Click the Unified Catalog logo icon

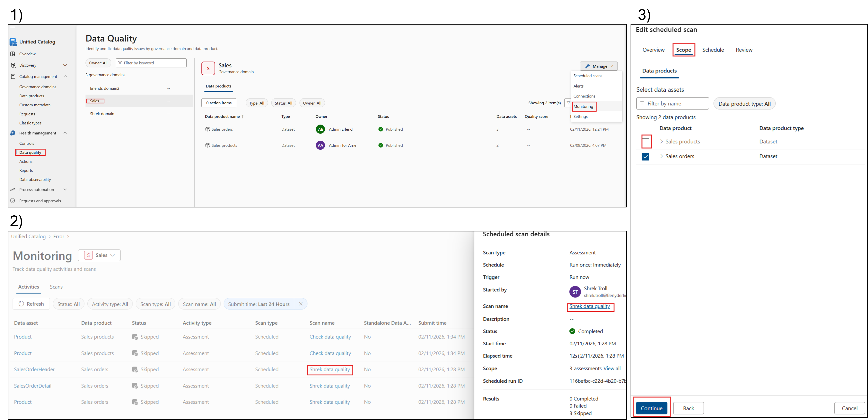tap(13, 42)
